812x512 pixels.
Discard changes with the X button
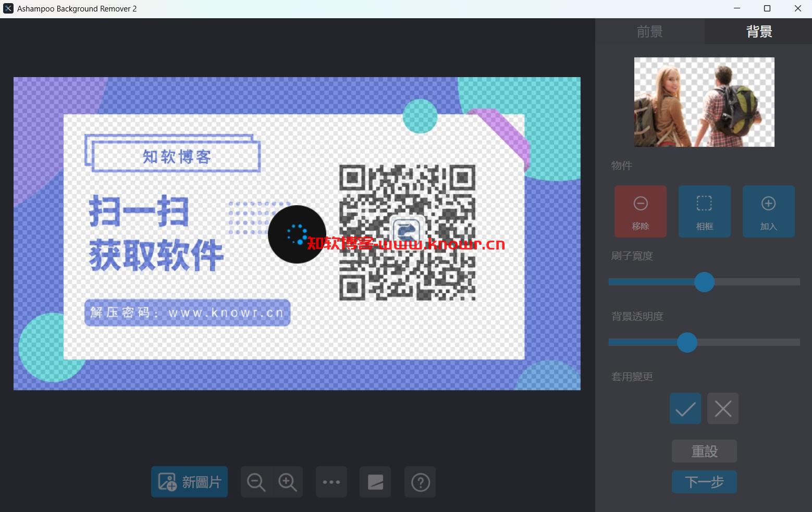click(722, 408)
